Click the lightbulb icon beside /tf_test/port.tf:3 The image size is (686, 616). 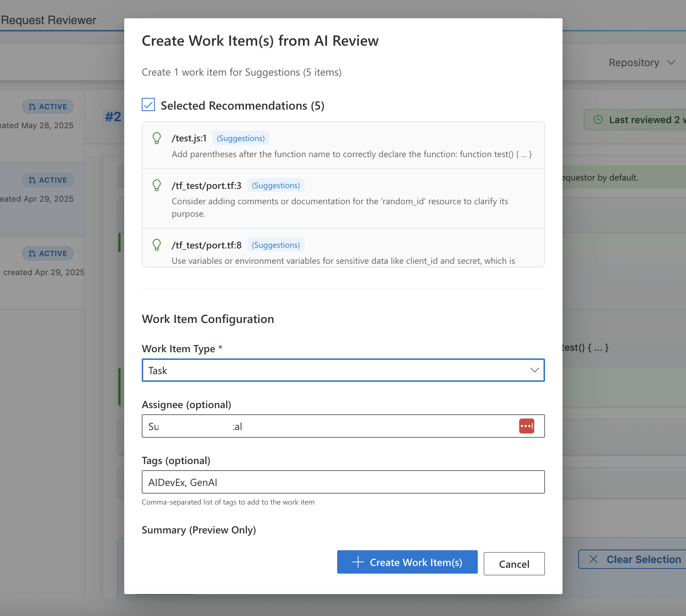coord(157,185)
